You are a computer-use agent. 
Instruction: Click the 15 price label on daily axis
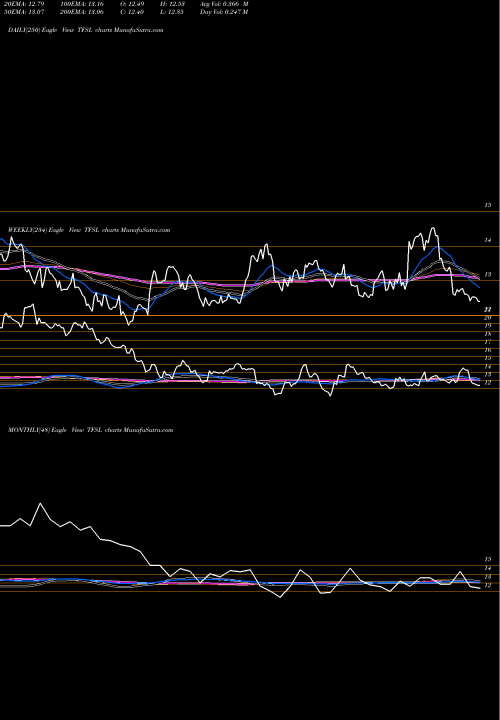point(488,206)
